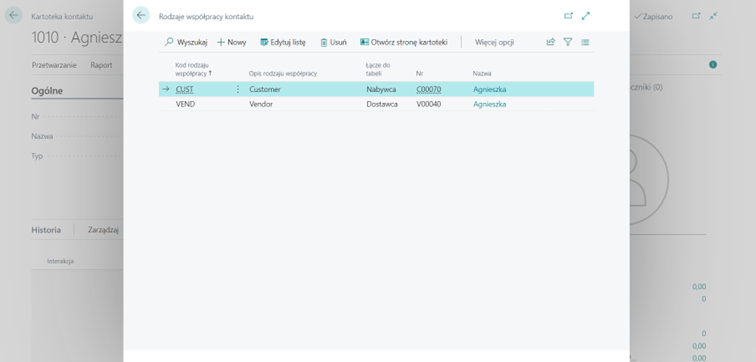The width and height of the screenshot is (756, 362).
Task: Click the Customer description cell
Action: (265, 89)
